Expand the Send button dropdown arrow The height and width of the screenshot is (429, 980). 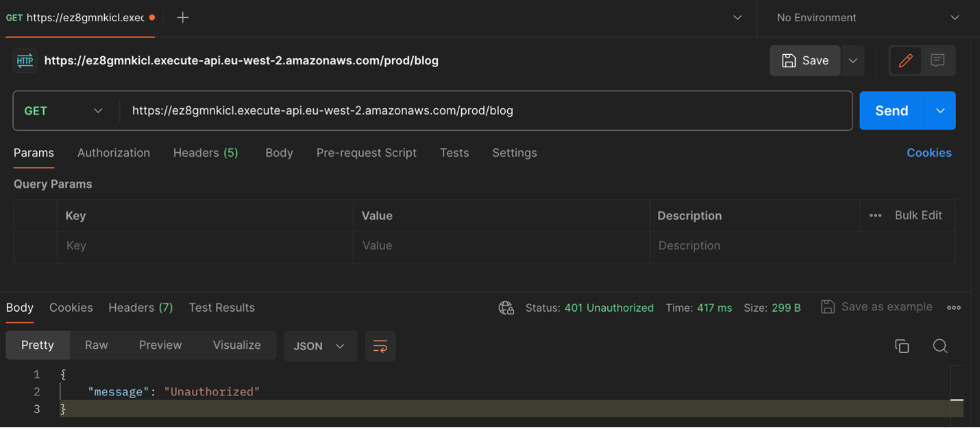[x=940, y=110]
